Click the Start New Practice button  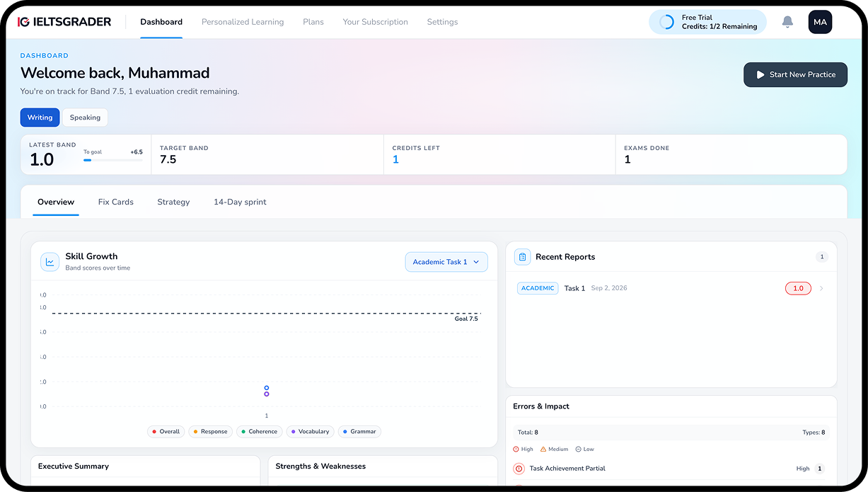tap(795, 74)
